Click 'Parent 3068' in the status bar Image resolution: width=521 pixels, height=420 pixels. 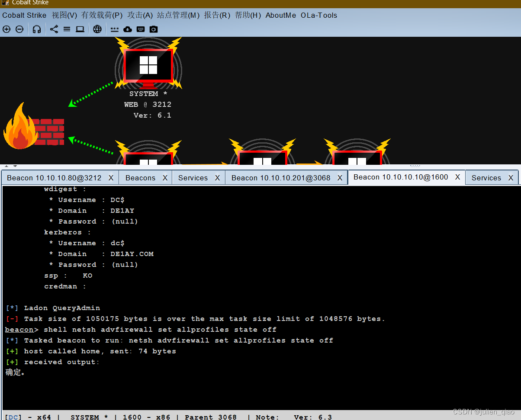(211, 417)
